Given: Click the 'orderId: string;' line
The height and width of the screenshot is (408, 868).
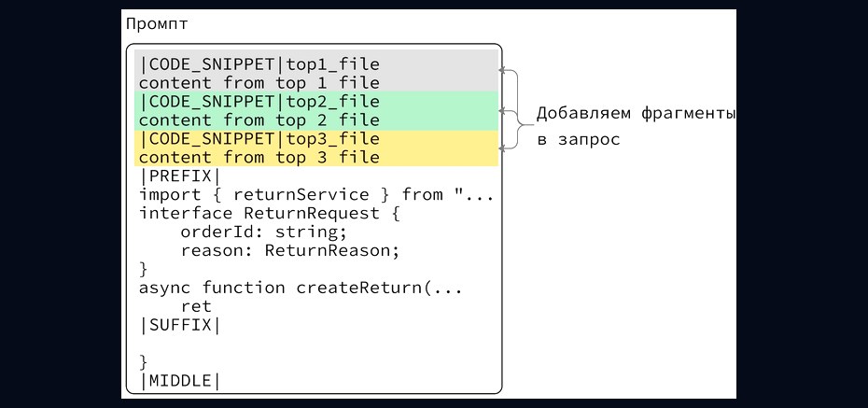Looking at the screenshot, I should tap(264, 232).
